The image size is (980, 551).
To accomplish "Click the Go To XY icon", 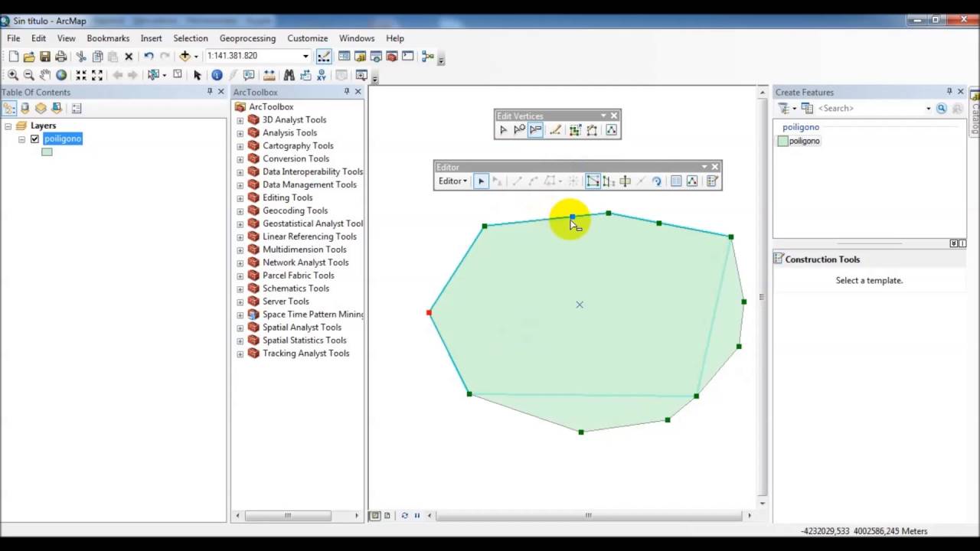I will (322, 75).
